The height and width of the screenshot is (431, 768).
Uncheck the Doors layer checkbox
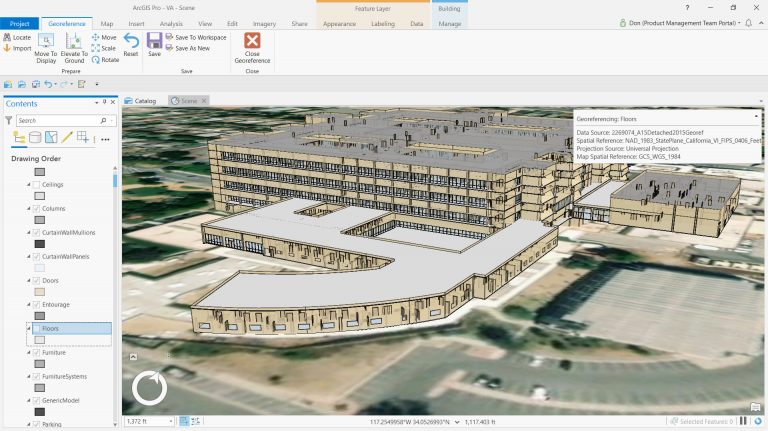(x=36, y=281)
